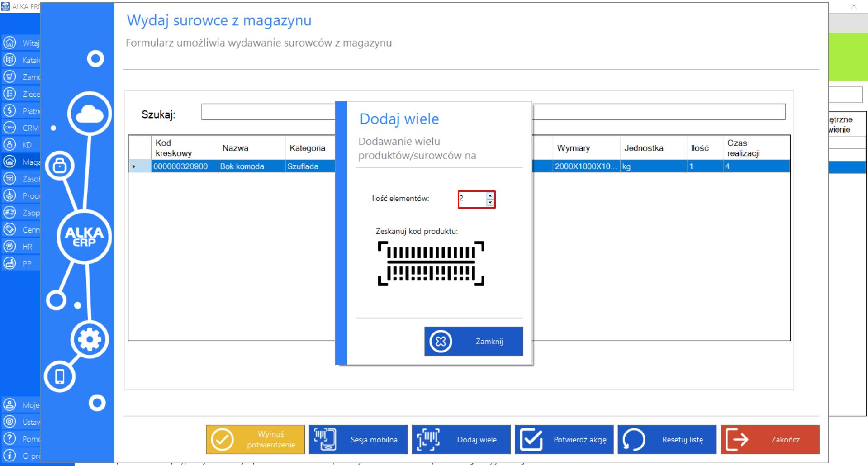
Task: Click Resetuj listę button
Action: [667, 439]
